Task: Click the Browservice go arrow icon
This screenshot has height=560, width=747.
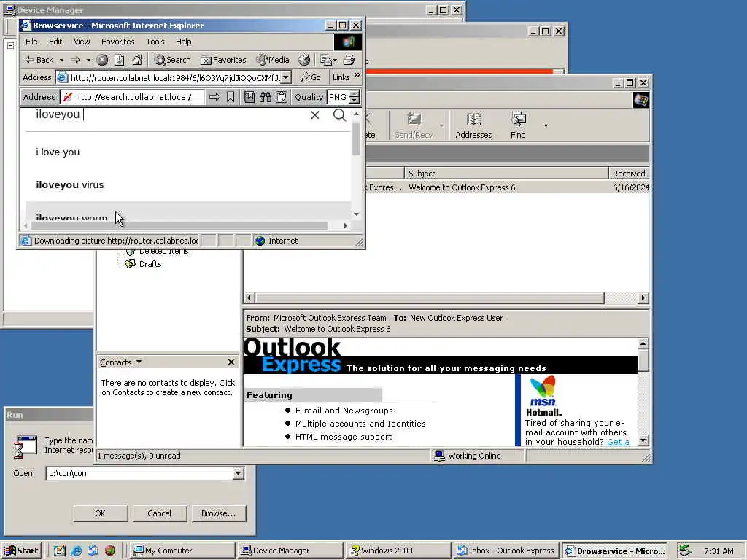Action: [x=215, y=97]
